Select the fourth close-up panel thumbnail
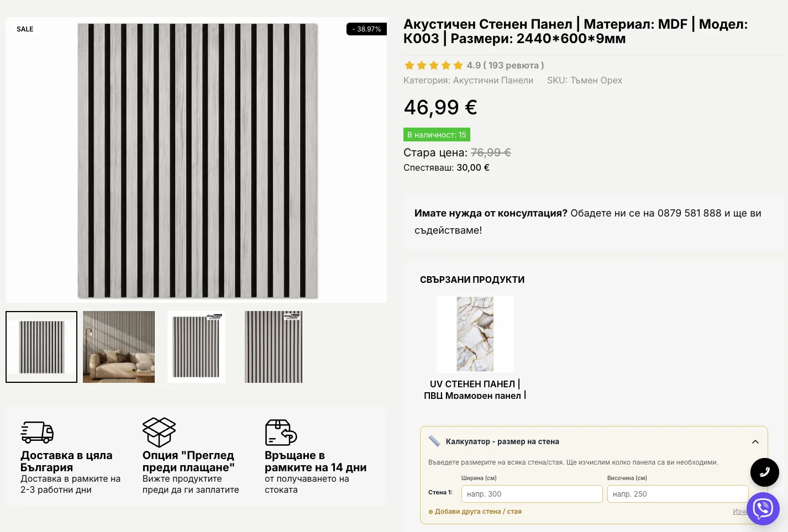The image size is (788, 532). [x=274, y=347]
